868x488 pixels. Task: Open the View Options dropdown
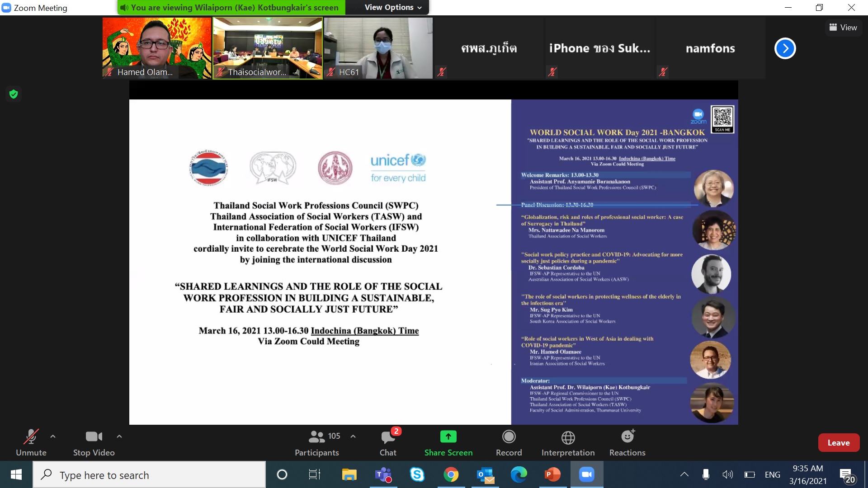[x=392, y=7]
